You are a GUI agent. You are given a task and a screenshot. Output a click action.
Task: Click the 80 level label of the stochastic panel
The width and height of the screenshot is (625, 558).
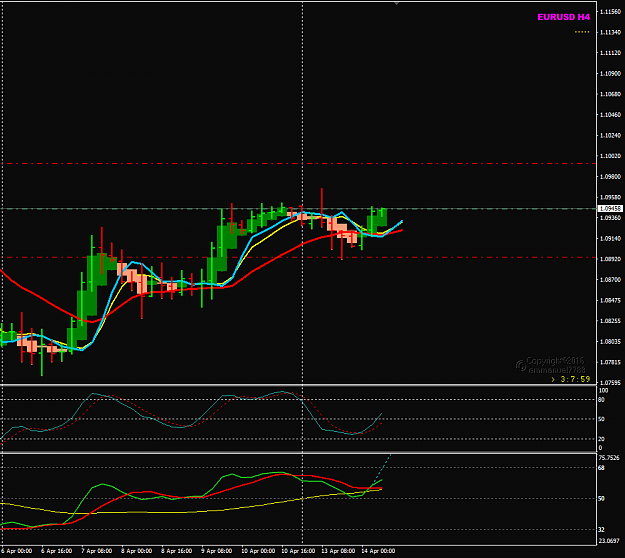[601, 400]
